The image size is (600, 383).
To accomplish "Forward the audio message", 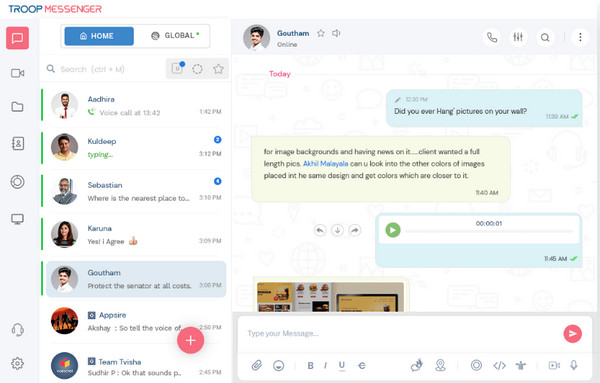I will click(355, 230).
